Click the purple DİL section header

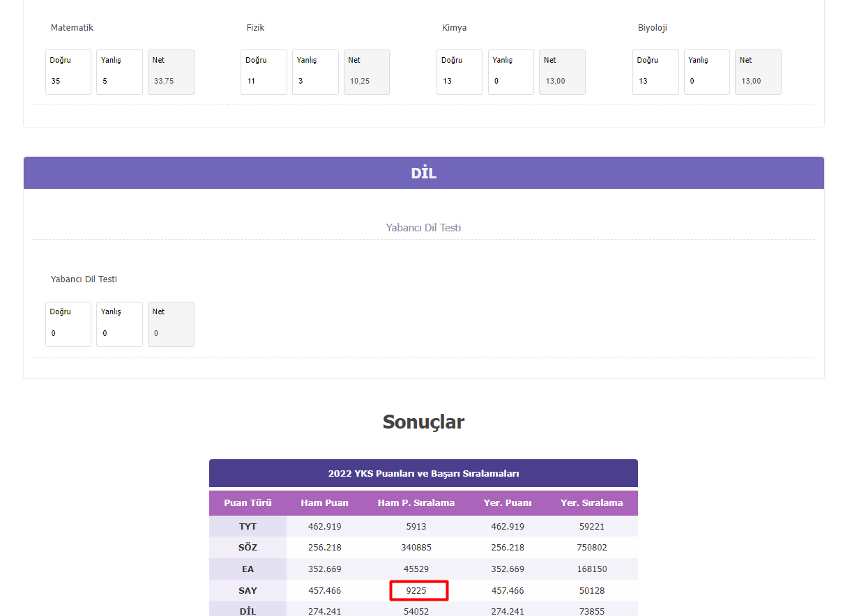(423, 173)
